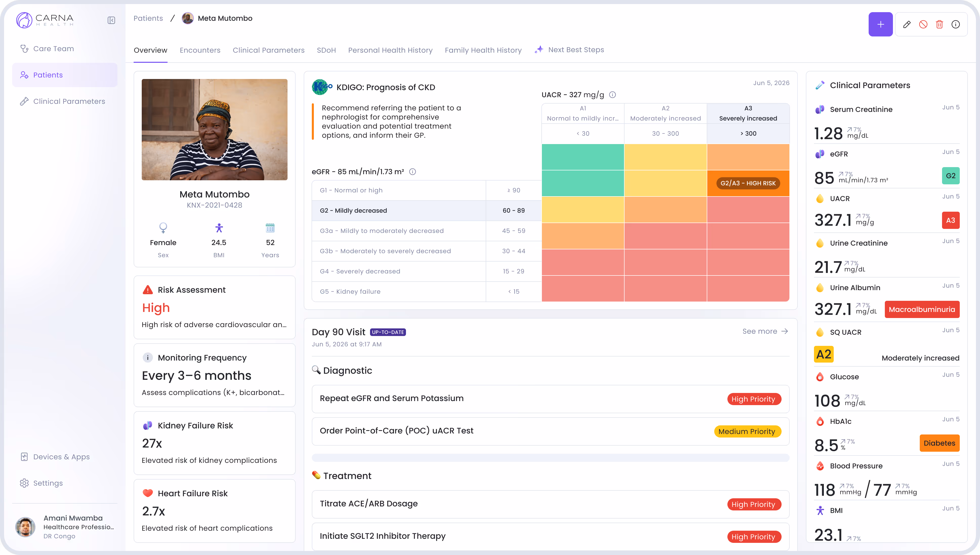This screenshot has height=555, width=980.
Task: Click the red block patient icon
Action: pos(923,24)
